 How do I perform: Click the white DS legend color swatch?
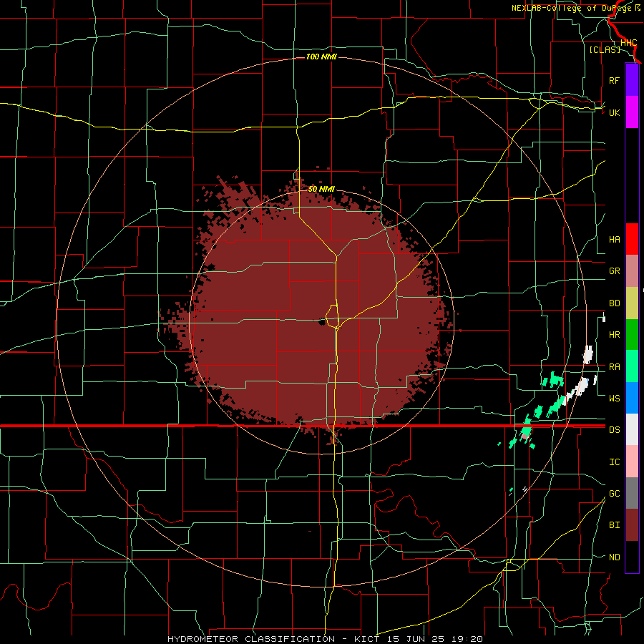(632, 429)
